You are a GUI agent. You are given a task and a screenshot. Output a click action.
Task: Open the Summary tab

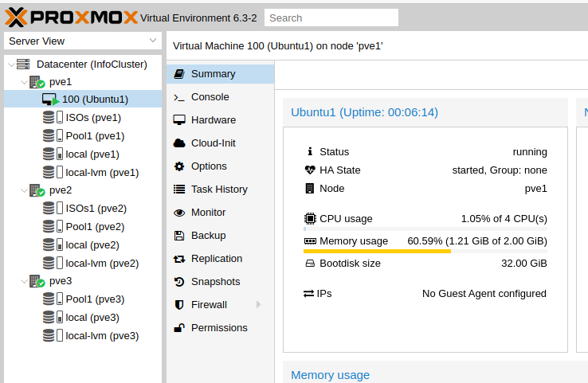click(x=221, y=74)
